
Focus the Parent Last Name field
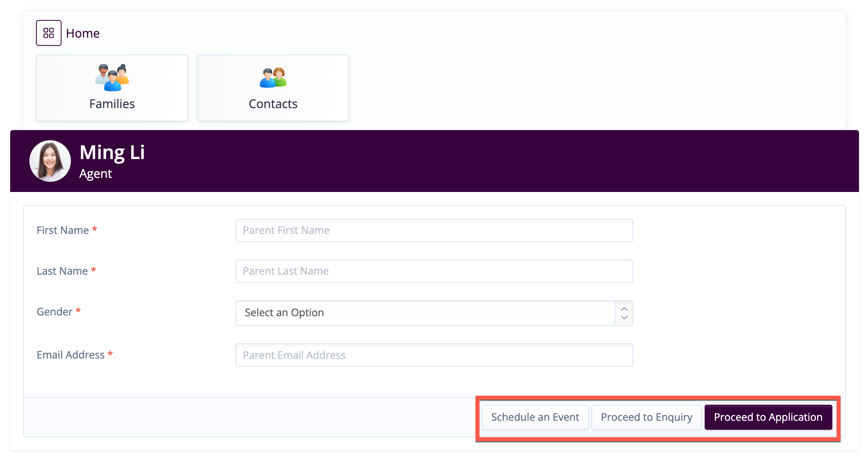[434, 271]
